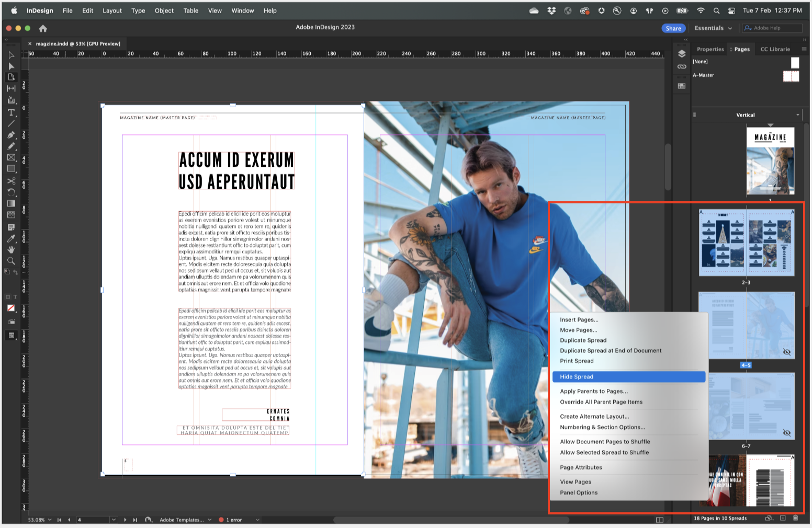The width and height of the screenshot is (812, 528).
Task: Show the hidden spread 6-7
Action: point(787,432)
